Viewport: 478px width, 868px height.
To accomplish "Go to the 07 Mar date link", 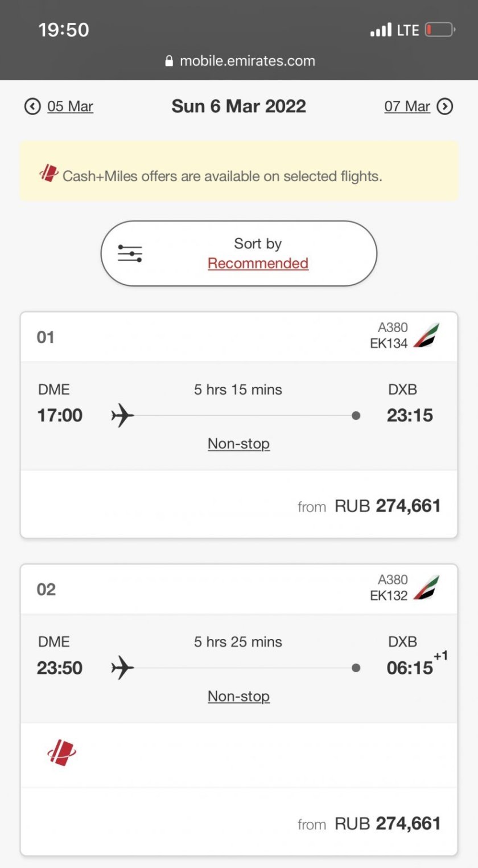I will click(407, 107).
